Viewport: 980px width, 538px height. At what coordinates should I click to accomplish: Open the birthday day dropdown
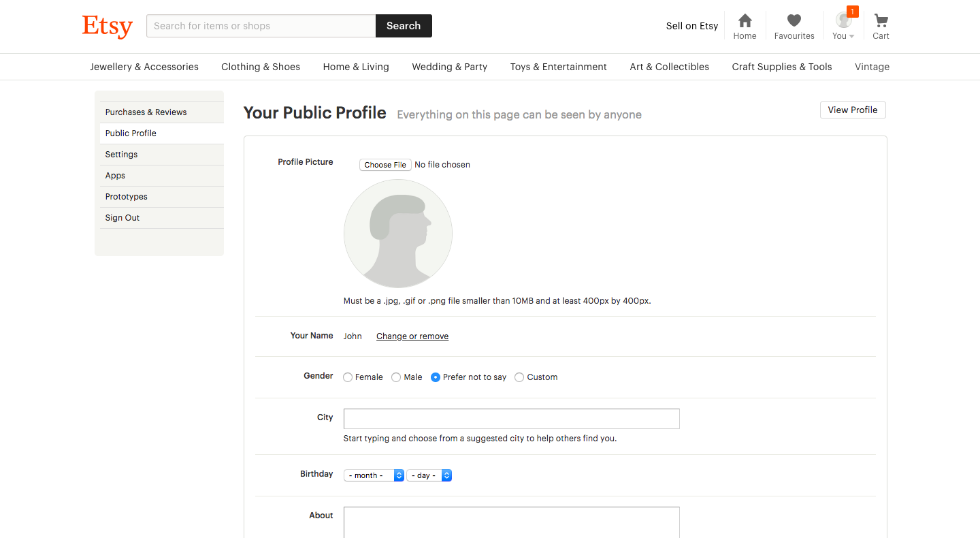click(x=429, y=475)
